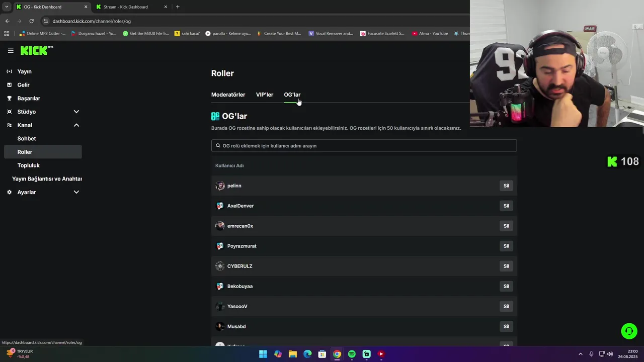Remove emrecan0x with the Sil button
Viewport: 644px width, 362px height.
(x=506, y=226)
